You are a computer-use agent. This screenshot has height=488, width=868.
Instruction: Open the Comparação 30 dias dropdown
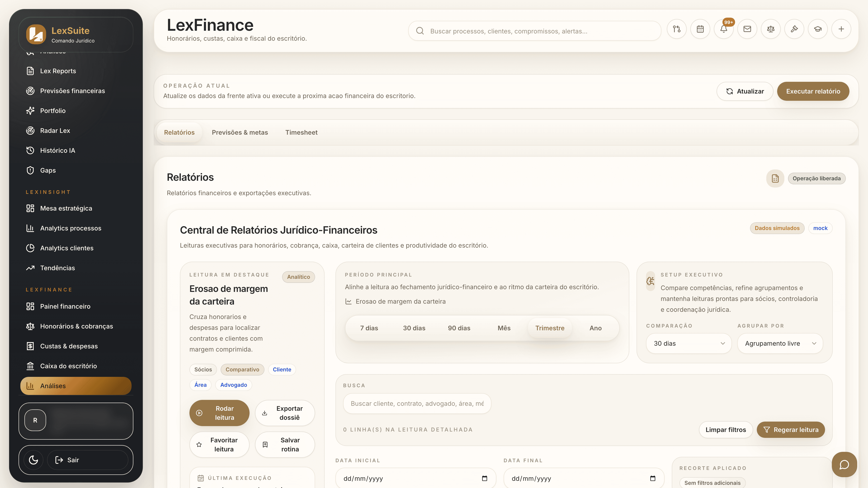(688, 343)
